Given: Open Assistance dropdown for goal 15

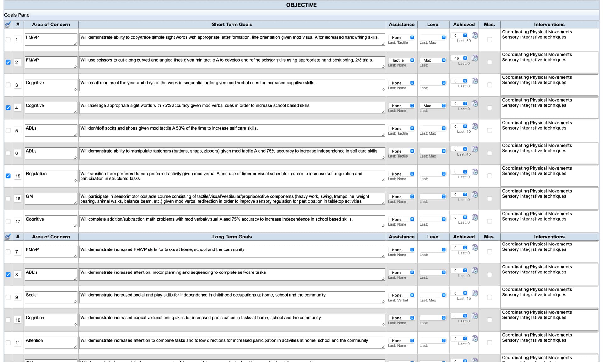Looking at the screenshot, I should (x=401, y=174).
